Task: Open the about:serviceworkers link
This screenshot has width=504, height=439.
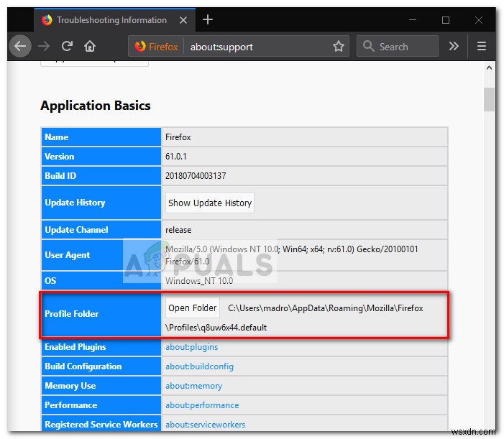Action: 206,424
